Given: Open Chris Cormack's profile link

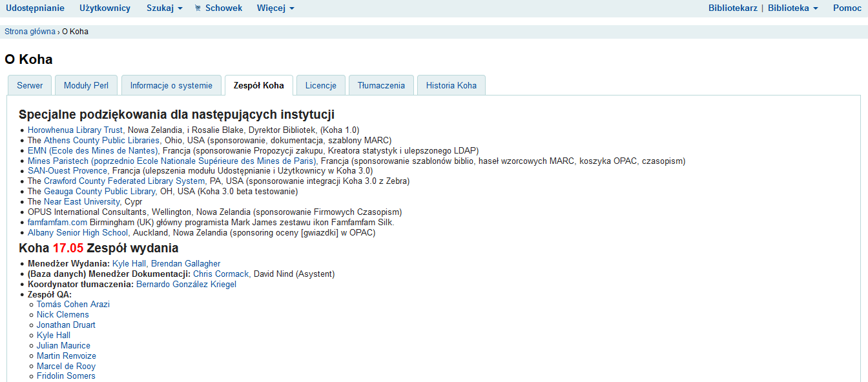Looking at the screenshot, I should (221, 274).
